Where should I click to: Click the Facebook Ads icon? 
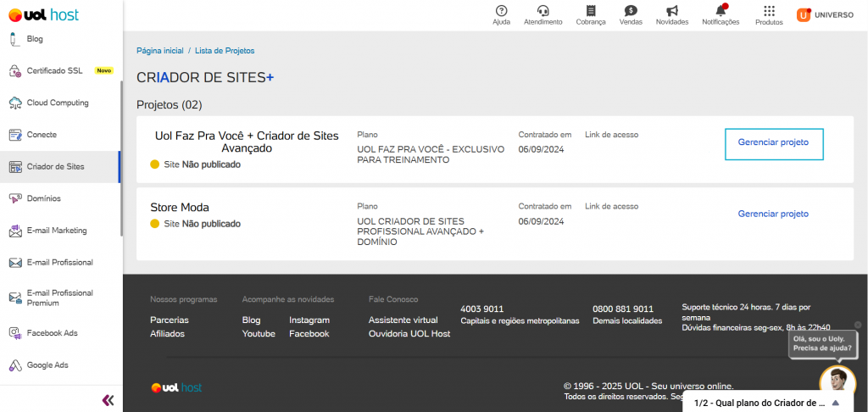coord(15,333)
